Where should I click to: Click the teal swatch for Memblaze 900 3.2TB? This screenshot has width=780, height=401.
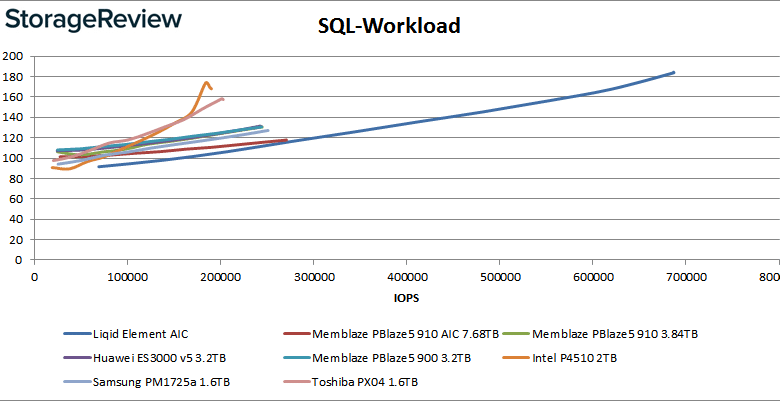tap(295, 358)
